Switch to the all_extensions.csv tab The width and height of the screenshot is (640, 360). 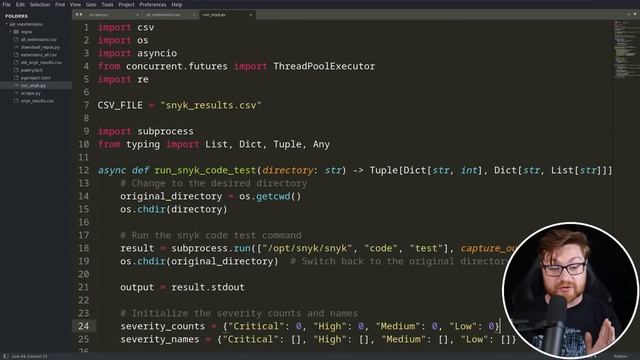169,15
